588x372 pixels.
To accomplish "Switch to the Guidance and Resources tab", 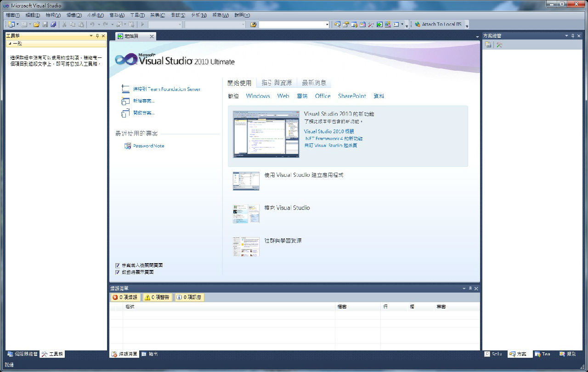I will click(x=277, y=83).
